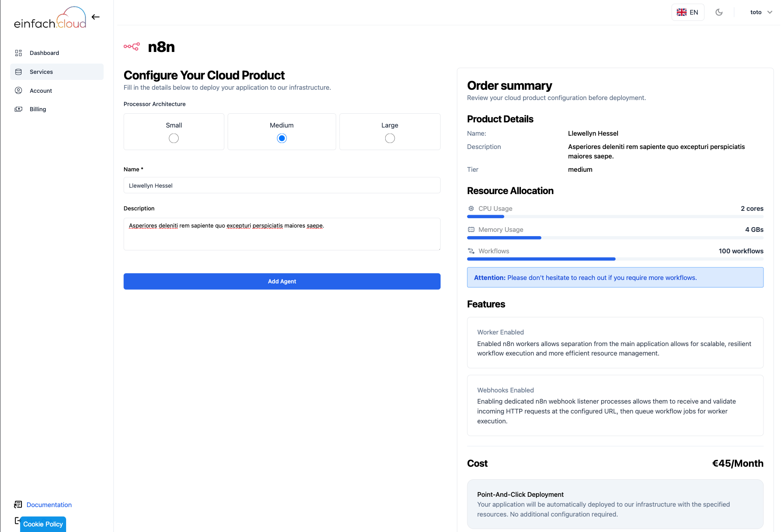The image size is (782, 532).
Task: Click the Billing icon in the sidebar
Action: [18, 109]
